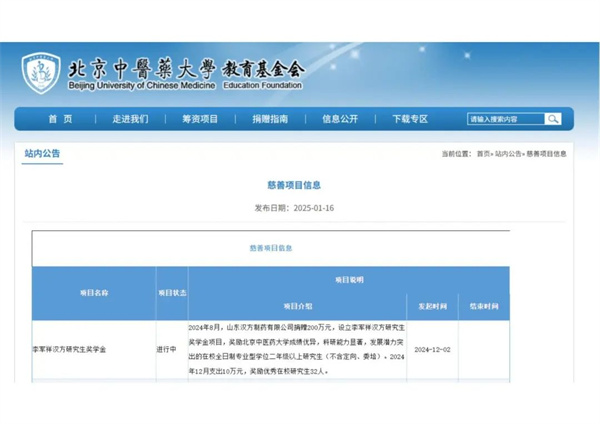600x424 pixels.
Task: Click the search input field
Action: click(505, 119)
